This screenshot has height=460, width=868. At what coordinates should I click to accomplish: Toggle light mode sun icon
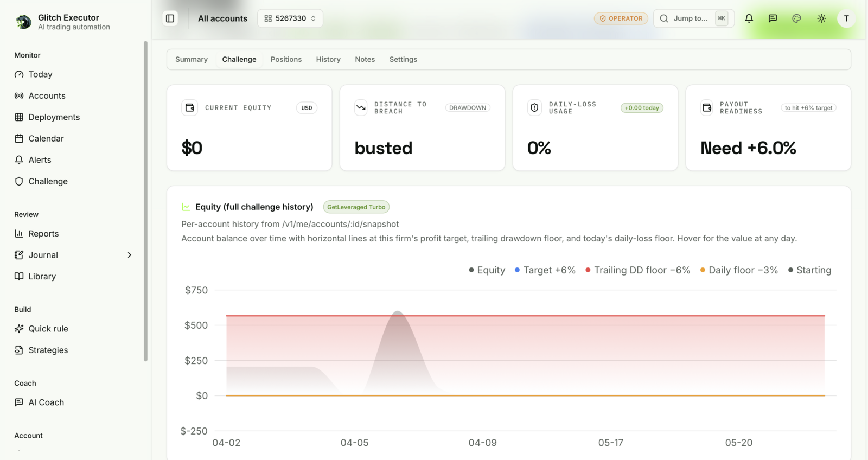pyautogui.click(x=821, y=18)
